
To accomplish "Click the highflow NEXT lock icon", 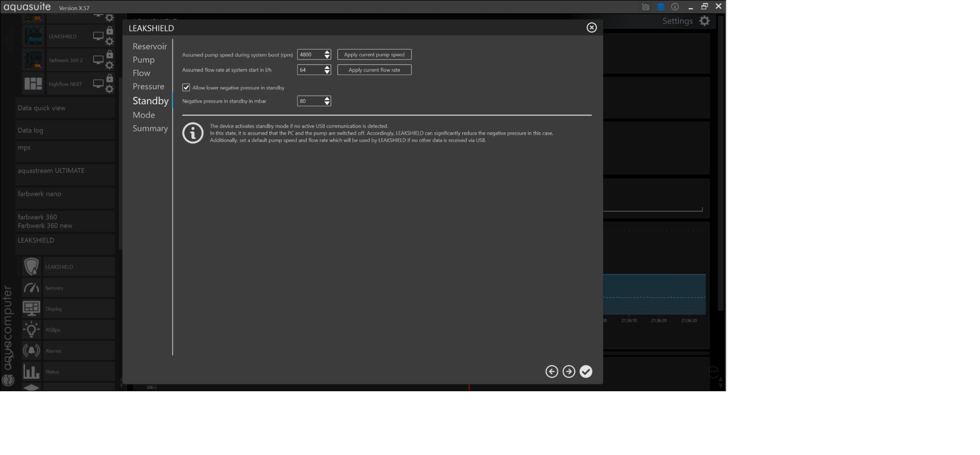I will click(x=110, y=78).
